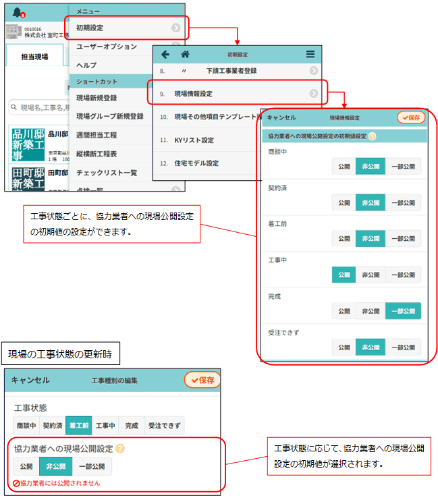Set 完成 to 一部公開
Viewport: 438px width, 504px height.
[403, 311]
